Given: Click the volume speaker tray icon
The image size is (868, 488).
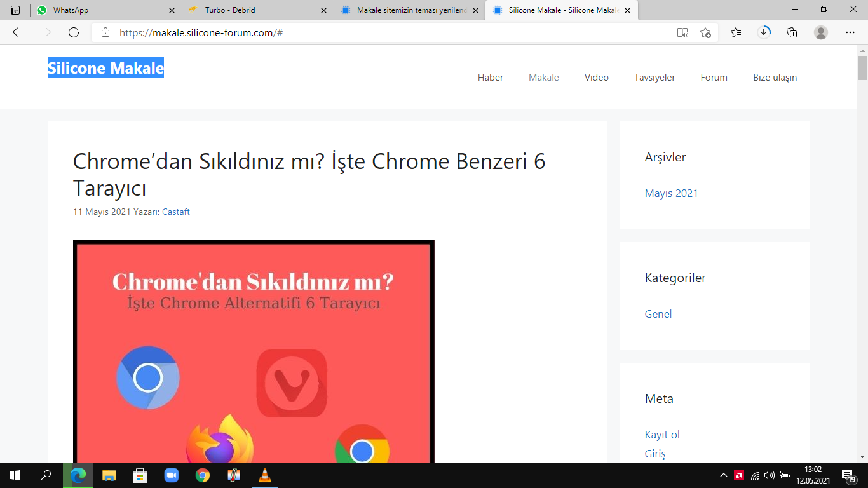Looking at the screenshot, I should point(770,475).
